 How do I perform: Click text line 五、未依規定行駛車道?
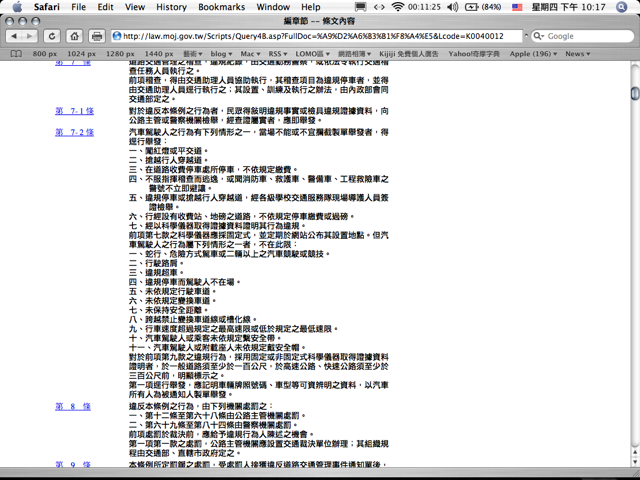(173, 291)
